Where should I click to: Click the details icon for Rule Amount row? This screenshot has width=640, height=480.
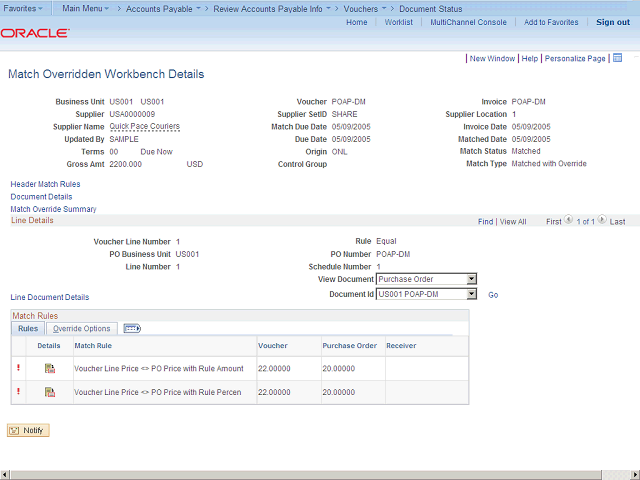pos(49,369)
